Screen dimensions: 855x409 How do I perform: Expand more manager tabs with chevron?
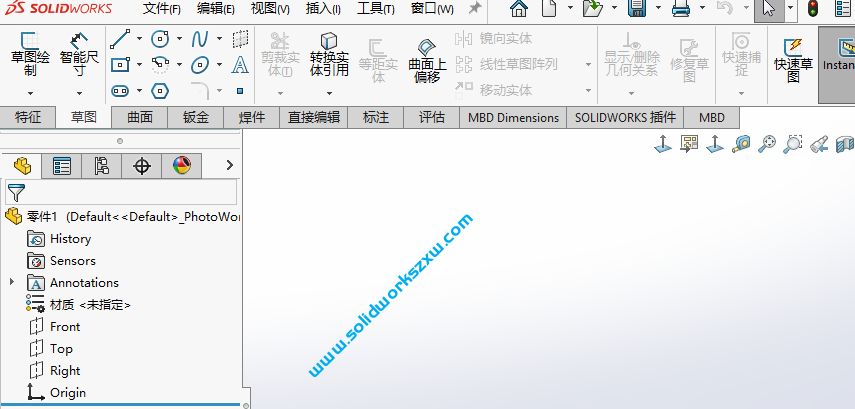click(230, 165)
